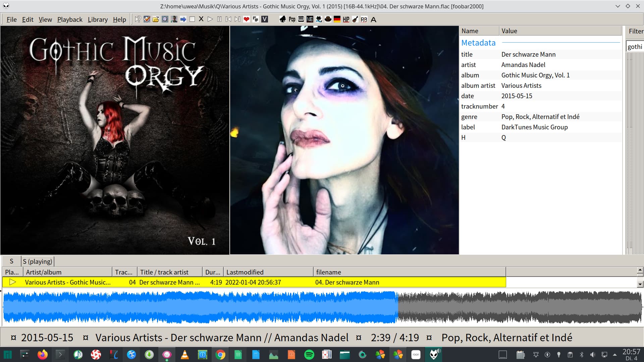644x362 pixels.
Task: Stop playback with the square button
Action: (x=192, y=19)
